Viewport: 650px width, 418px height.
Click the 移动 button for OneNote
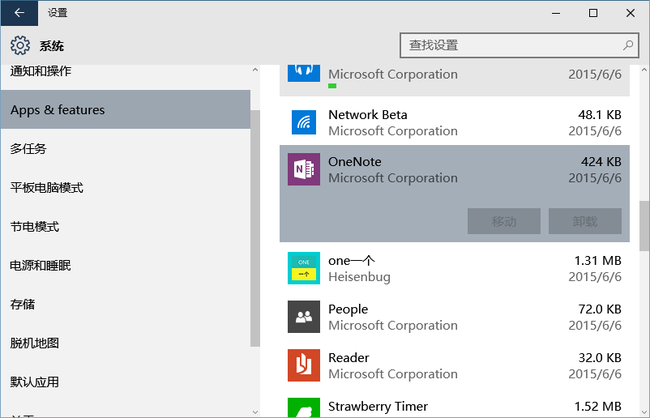(x=504, y=221)
